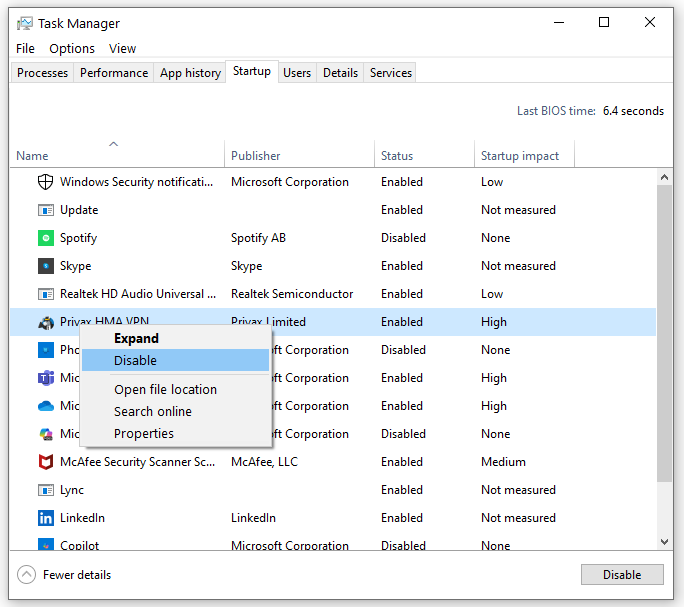Click Last BIOS time 6.4 seconds value
The width and height of the screenshot is (684, 607).
[x=633, y=111]
